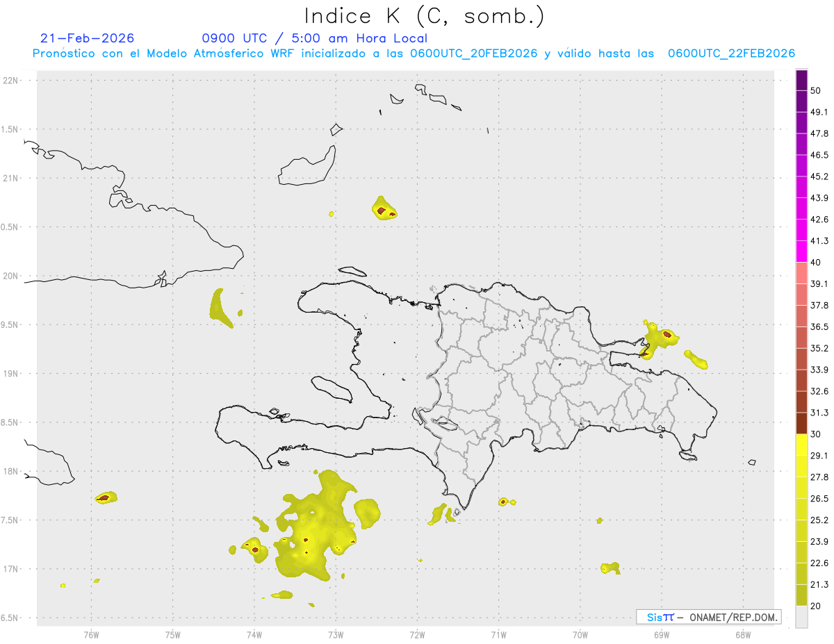Click "Pronóstico con el Modelo Atmósferico WRF" text

pos(164,53)
